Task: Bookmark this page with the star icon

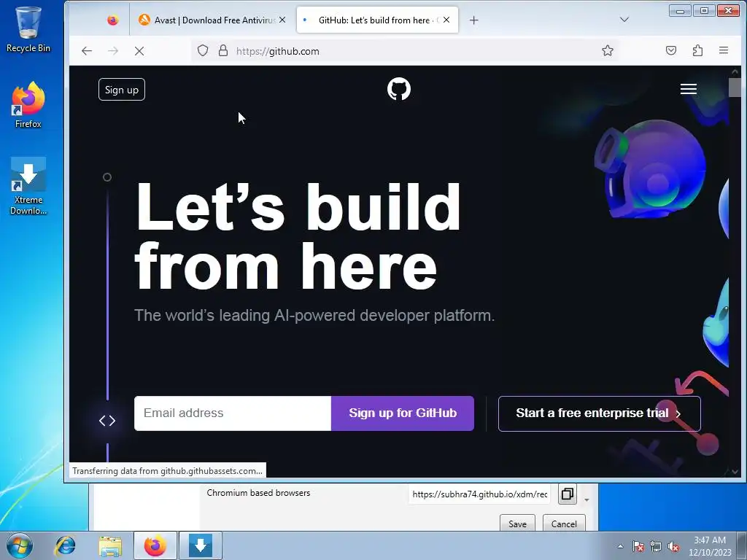Action: click(x=608, y=50)
